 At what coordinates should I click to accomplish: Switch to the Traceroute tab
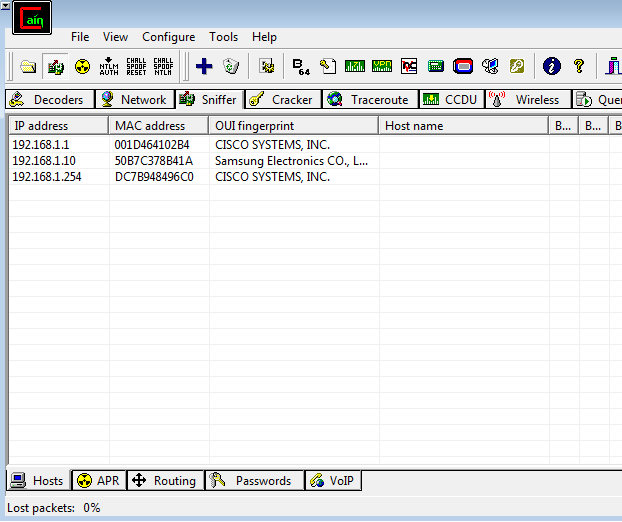(x=370, y=99)
